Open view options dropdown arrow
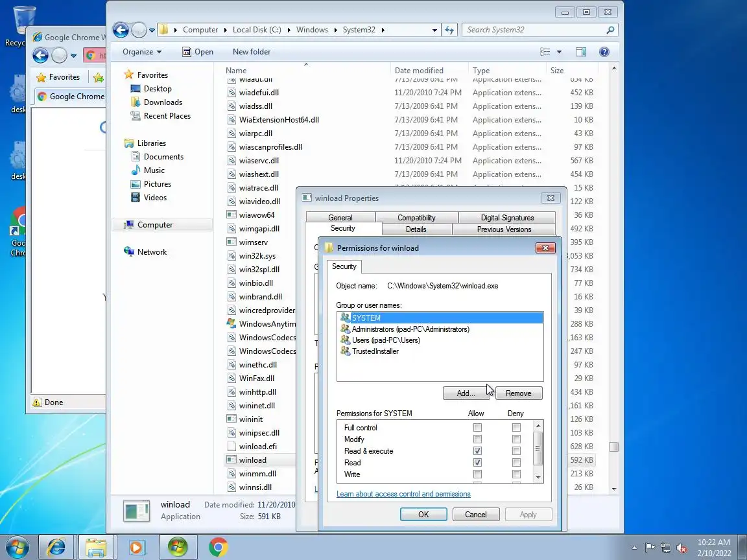 [560, 52]
